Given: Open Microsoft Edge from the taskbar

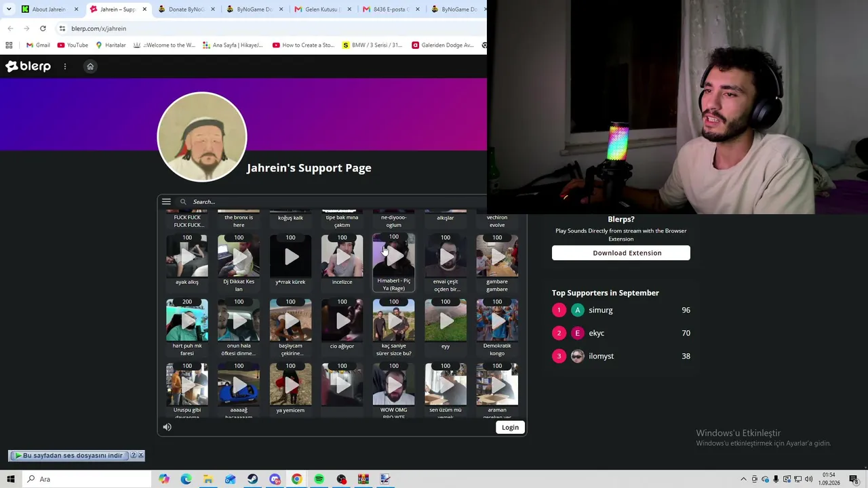Looking at the screenshot, I should (x=186, y=479).
